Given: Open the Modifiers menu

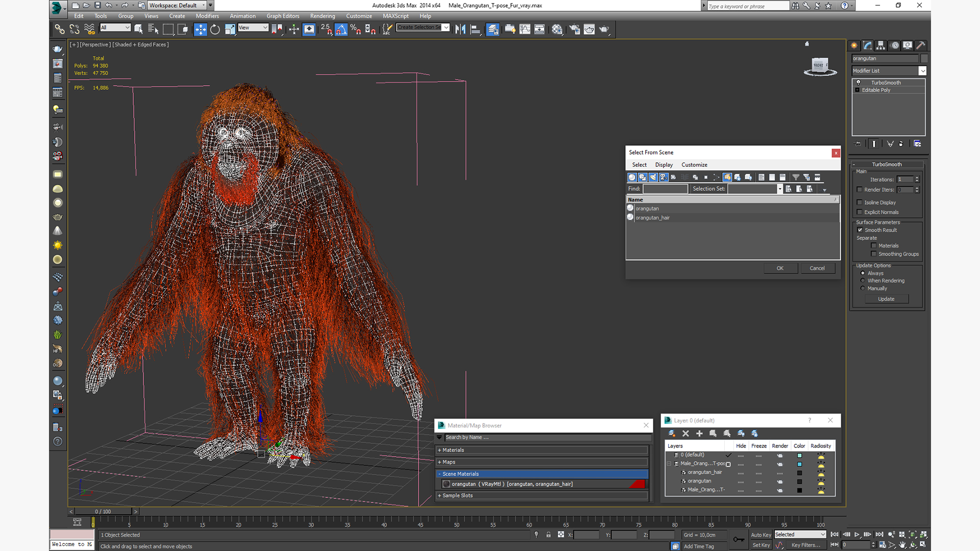Looking at the screenshot, I should (x=207, y=16).
